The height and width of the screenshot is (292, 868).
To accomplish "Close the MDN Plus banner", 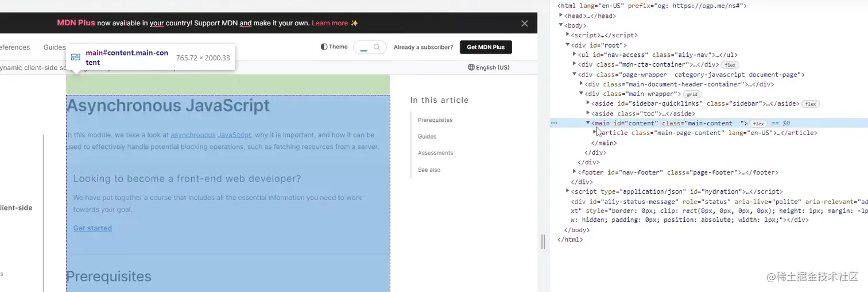I will tap(524, 24).
